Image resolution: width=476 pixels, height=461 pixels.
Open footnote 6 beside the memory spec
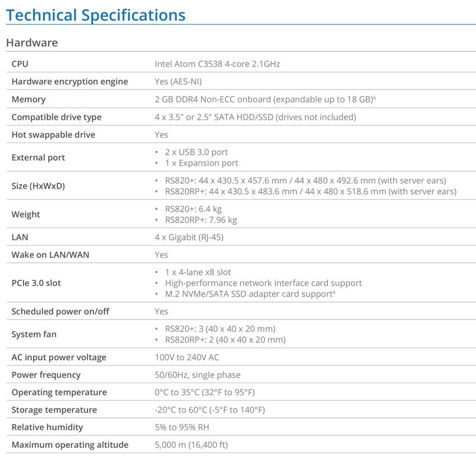(374, 97)
